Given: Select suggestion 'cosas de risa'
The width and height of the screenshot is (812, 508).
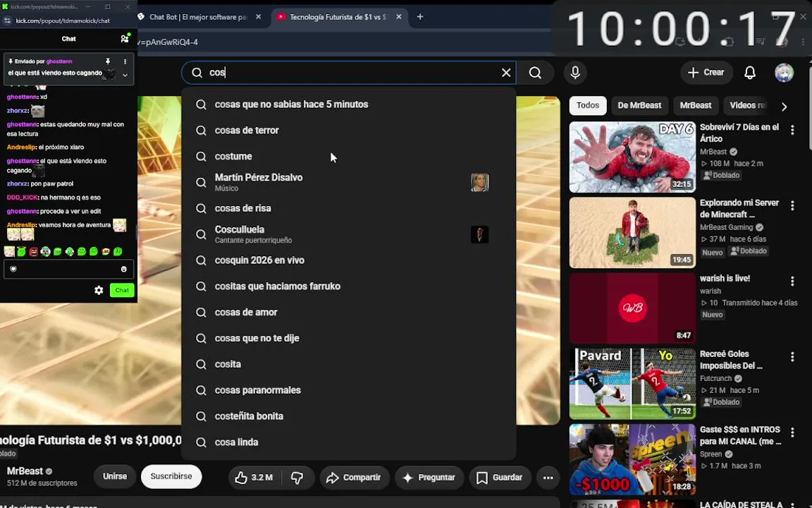Looking at the screenshot, I should [x=348, y=208].
